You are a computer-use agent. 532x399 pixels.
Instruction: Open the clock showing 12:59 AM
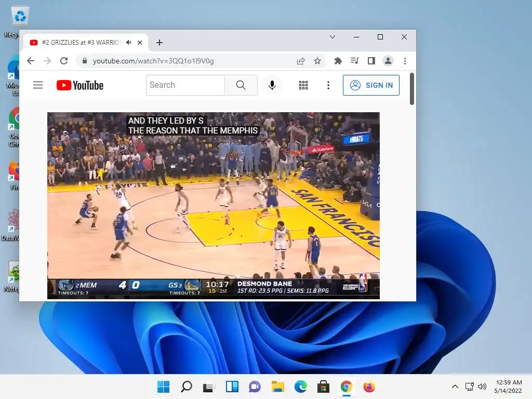pyautogui.click(x=508, y=387)
